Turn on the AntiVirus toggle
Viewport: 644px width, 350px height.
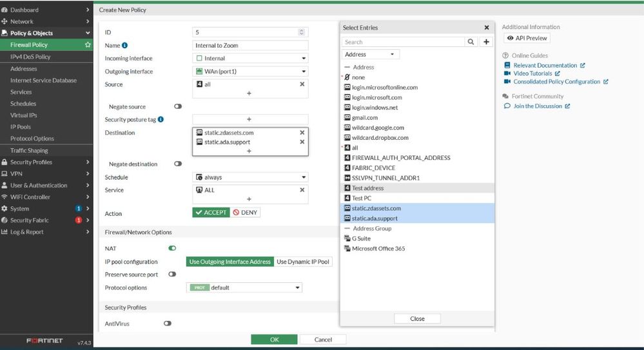point(167,324)
